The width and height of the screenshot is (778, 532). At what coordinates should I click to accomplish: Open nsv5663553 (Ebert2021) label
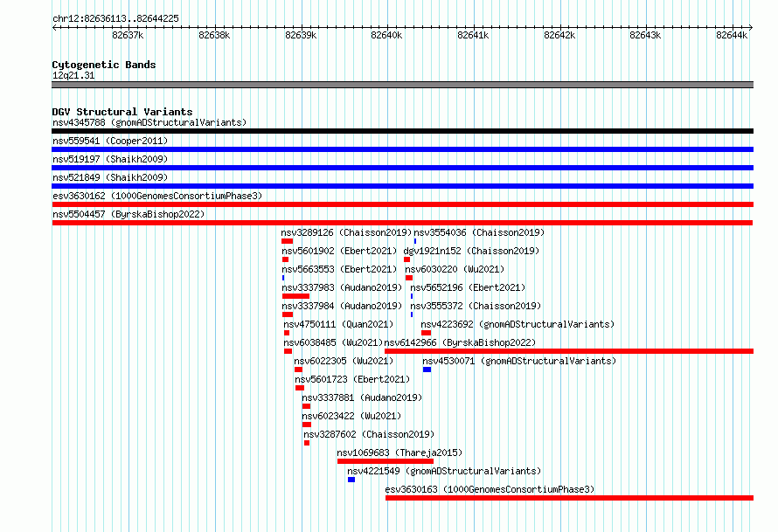(339, 269)
